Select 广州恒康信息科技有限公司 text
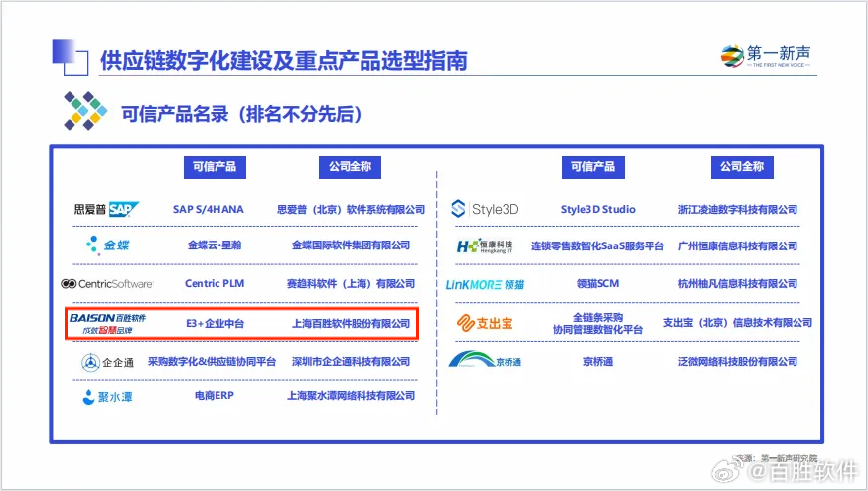868x491 pixels. [x=738, y=246]
